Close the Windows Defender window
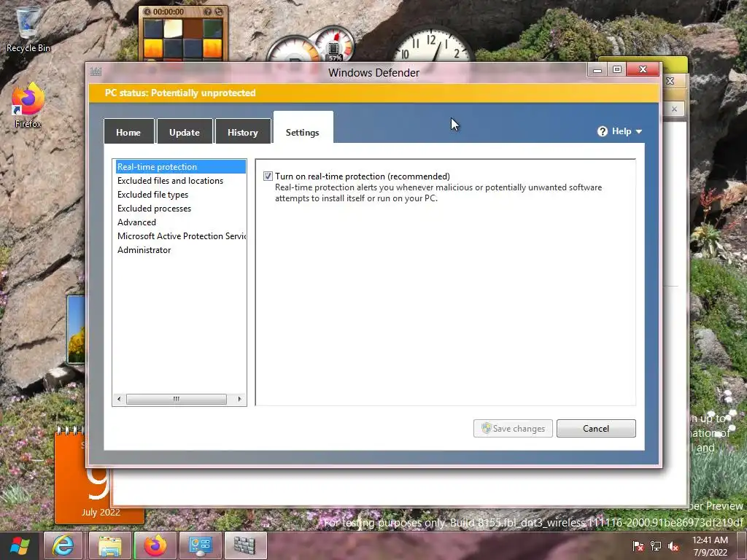 [x=643, y=70]
